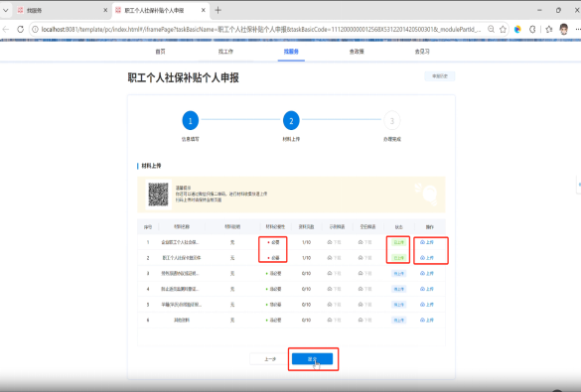
Task: Download the blank sample form for row 1
Action: coord(364,242)
